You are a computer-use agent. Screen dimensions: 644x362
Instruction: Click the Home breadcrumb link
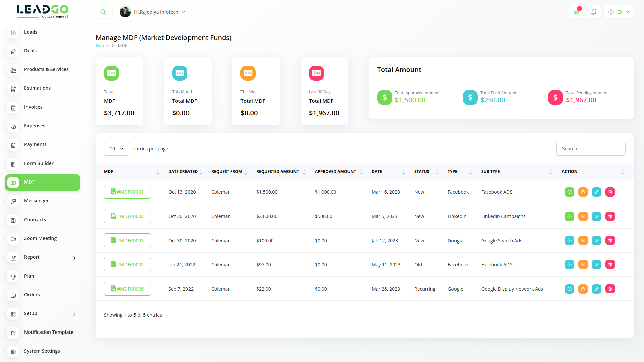tap(102, 46)
